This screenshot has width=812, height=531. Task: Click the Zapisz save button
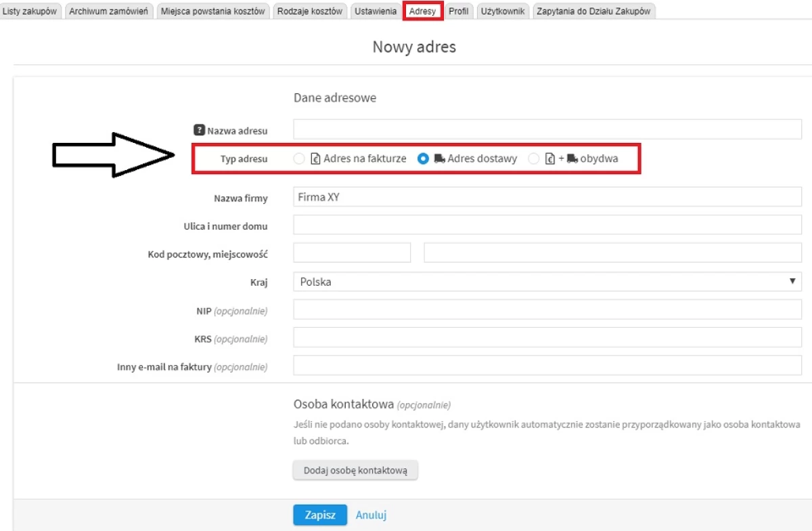click(x=320, y=515)
